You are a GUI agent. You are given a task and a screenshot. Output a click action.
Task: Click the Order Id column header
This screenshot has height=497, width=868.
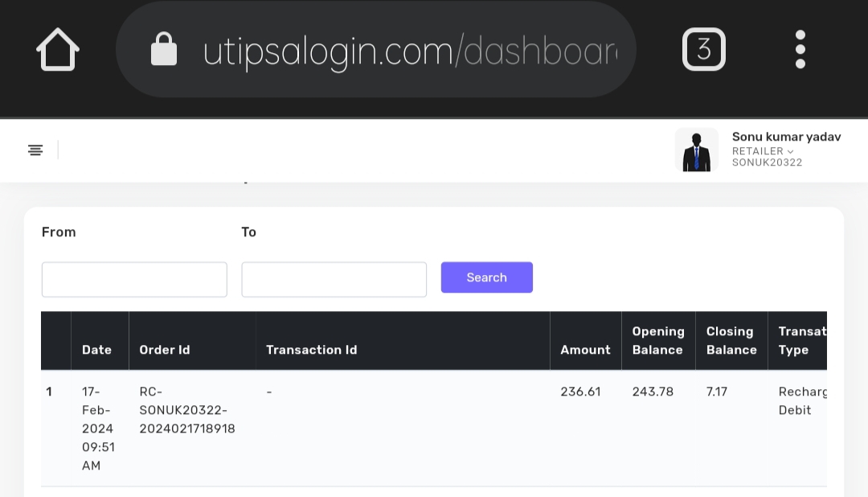pyautogui.click(x=165, y=350)
